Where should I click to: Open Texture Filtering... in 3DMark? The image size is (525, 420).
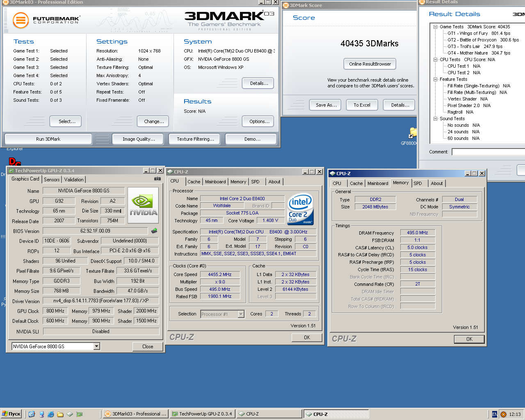(195, 139)
